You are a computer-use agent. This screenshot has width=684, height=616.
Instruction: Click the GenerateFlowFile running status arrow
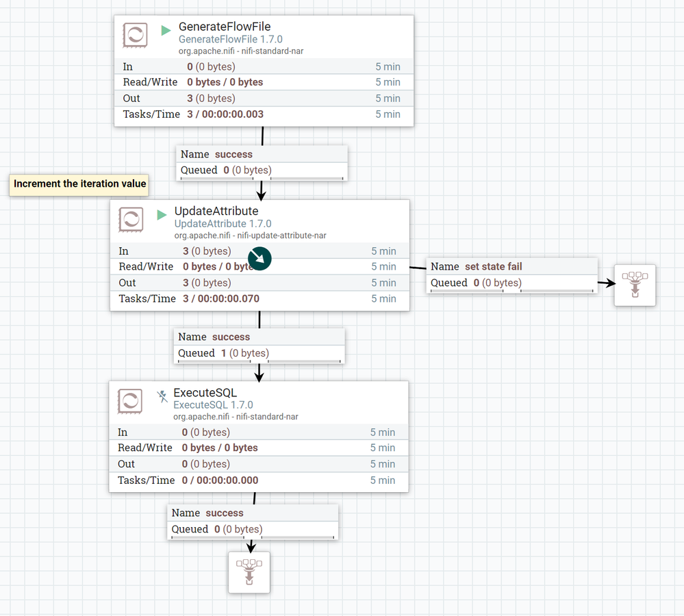(166, 30)
